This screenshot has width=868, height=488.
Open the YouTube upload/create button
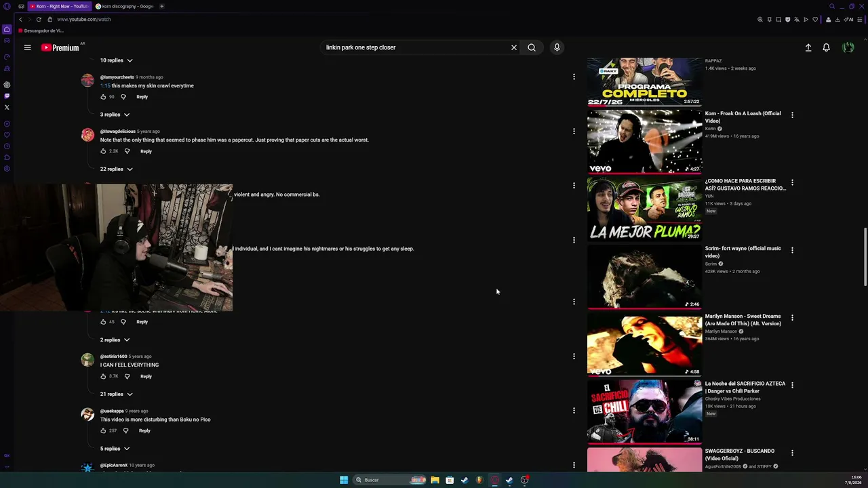click(x=808, y=47)
